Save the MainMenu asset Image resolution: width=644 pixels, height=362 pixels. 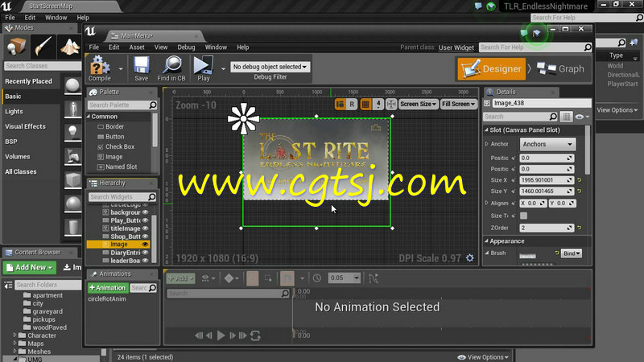coord(142,68)
